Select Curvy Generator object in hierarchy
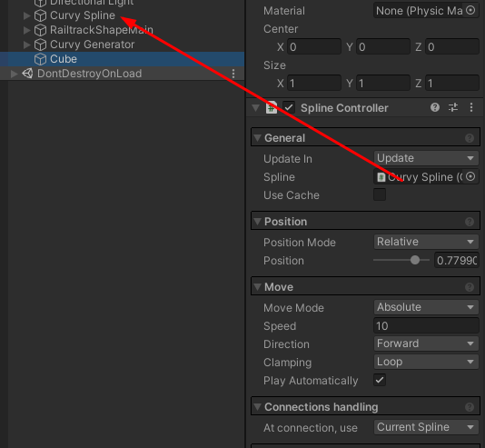The image size is (485, 448). pos(92,45)
